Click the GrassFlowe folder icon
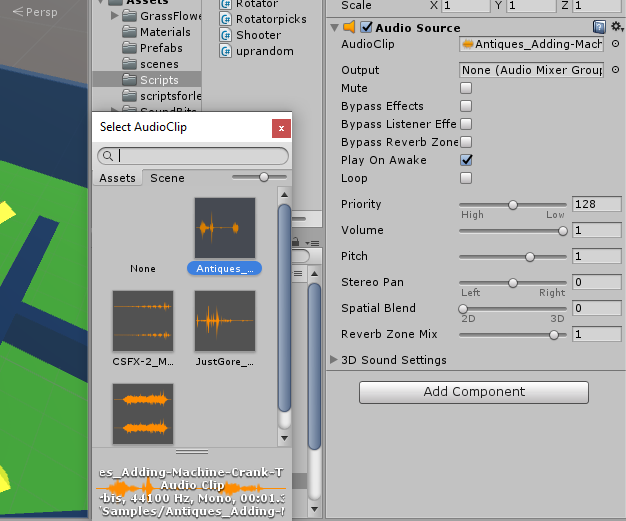 [129, 16]
